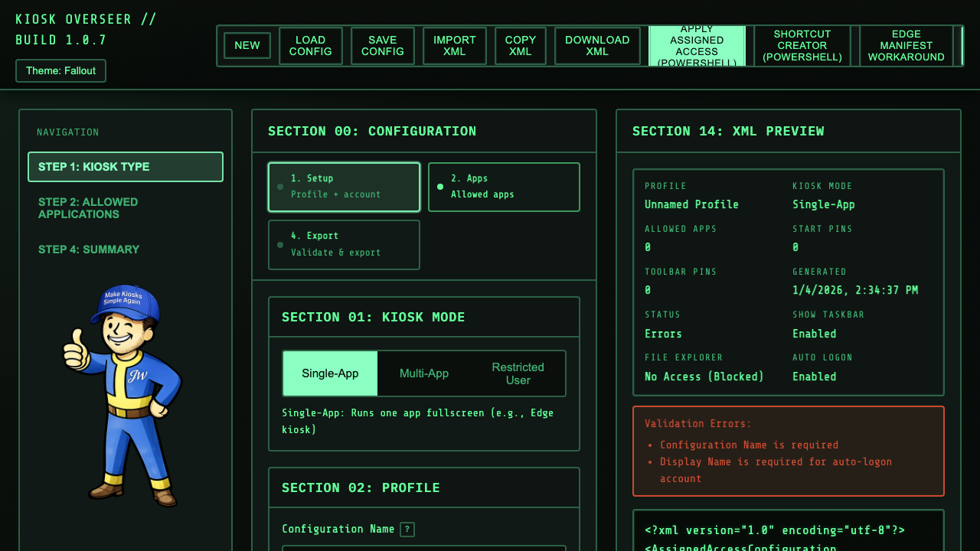The image size is (980, 551).
Task: Click Section 00: Configuration heading
Action: (372, 131)
